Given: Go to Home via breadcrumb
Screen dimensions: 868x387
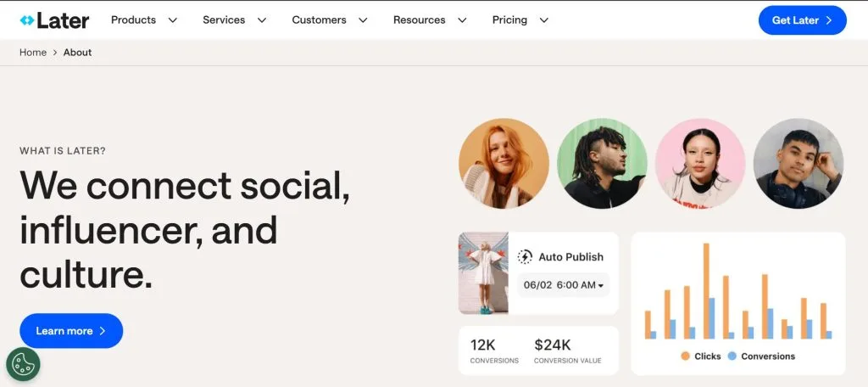Looking at the screenshot, I should 33,53.
